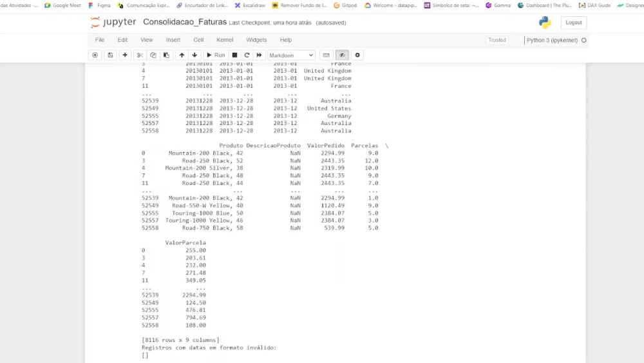This screenshot has height=363, width=644.
Task: Click the ValorPedido column header
Action: [x=326, y=146]
